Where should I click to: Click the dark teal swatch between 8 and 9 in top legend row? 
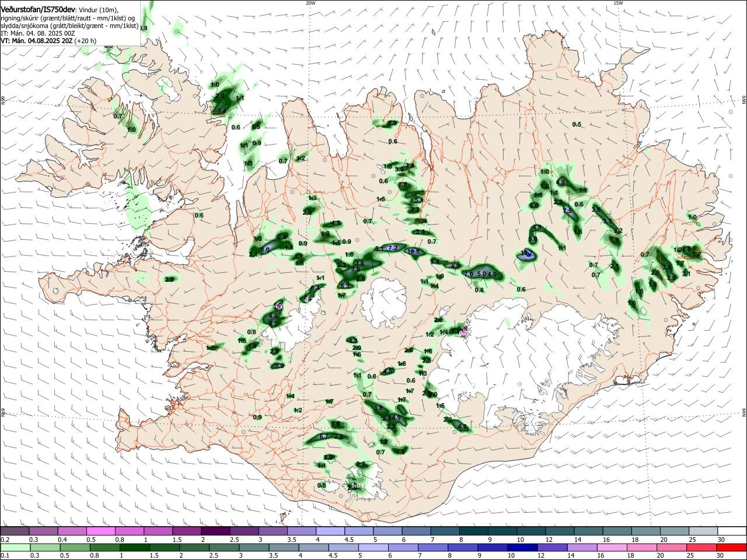pyautogui.click(x=473, y=531)
